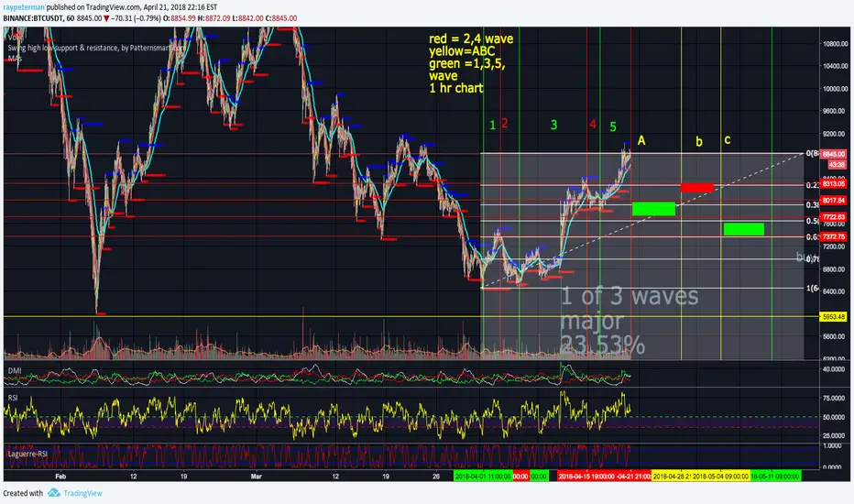The image size is (854, 504).
Task: Select the yellow wave b label
Action: coord(699,142)
